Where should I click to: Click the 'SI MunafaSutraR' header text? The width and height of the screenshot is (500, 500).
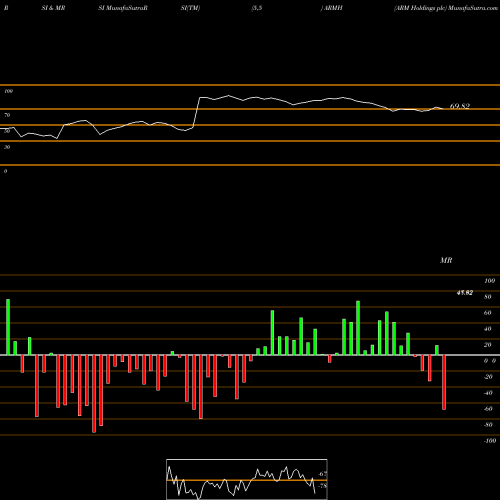coord(123,8)
